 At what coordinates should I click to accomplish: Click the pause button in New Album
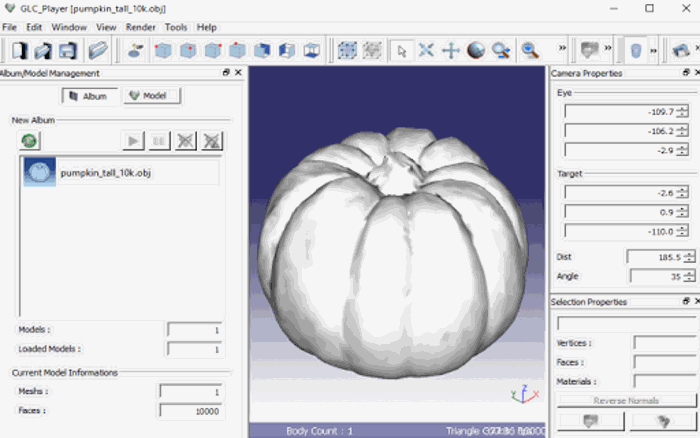pyautogui.click(x=159, y=141)
